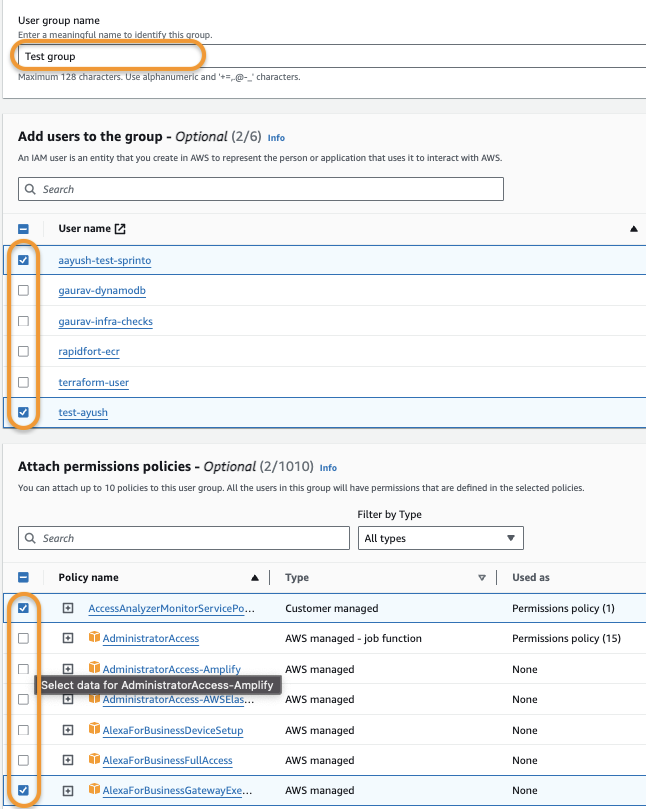Check the AlexaForBusinessDeviceSetup policy checkbox
The image size is (646, 809).
pyautogui.click(x=23, y=730)
